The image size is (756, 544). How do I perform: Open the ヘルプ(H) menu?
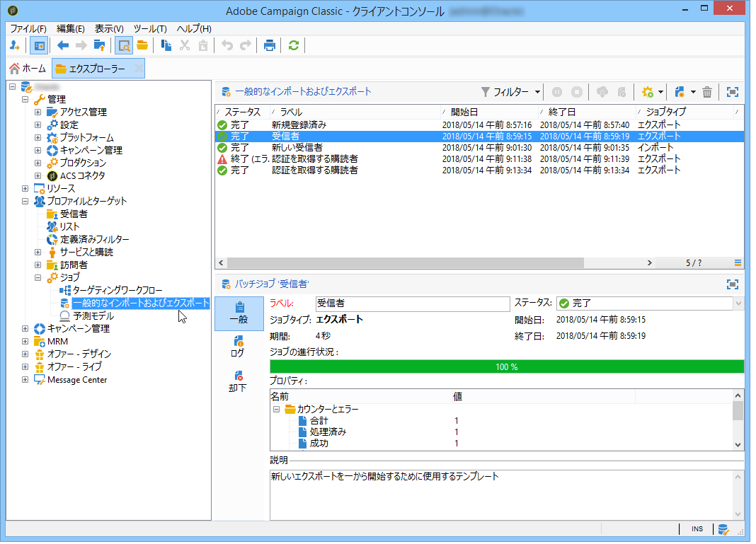point(194,29)
